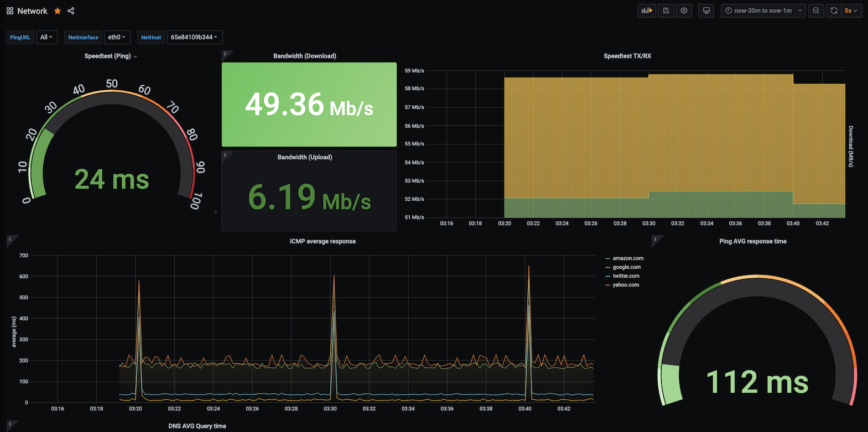Image resolution: width=868 pixels, height=432 pixels.
Task: Click the 51 Mb/s axis label
Action: (414, 217)
